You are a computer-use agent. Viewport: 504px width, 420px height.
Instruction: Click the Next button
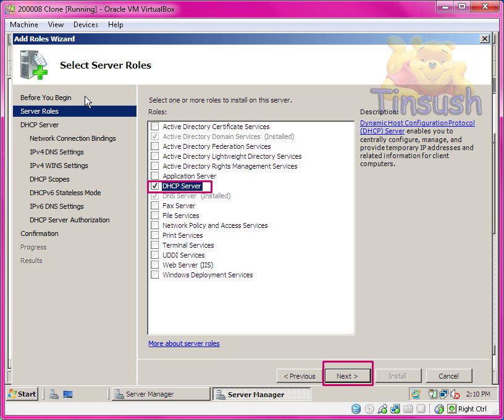pyautogui.click(x=348, y=376)
